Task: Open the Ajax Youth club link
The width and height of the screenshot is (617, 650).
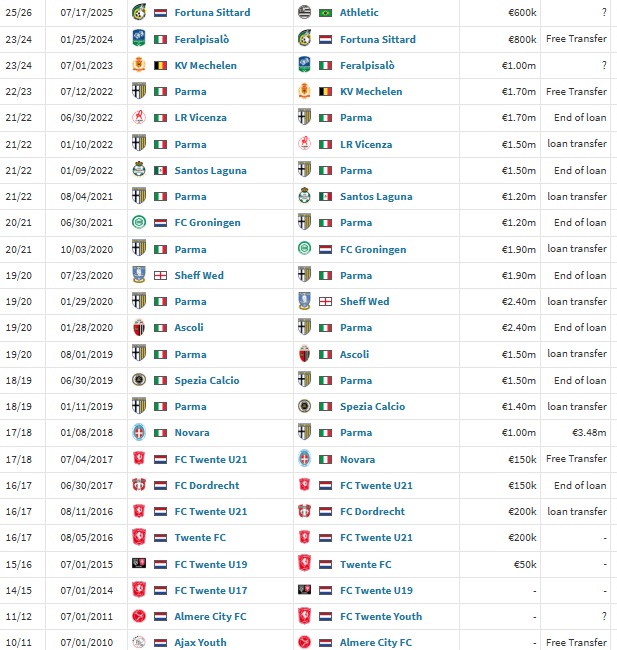Action: click(x=200, y=642)
